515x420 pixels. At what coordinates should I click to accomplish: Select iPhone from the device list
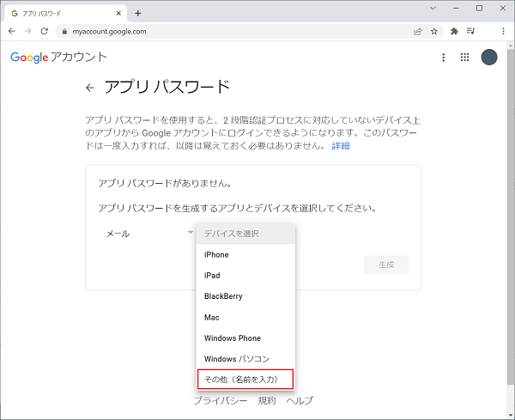click(x=216, y=254)
